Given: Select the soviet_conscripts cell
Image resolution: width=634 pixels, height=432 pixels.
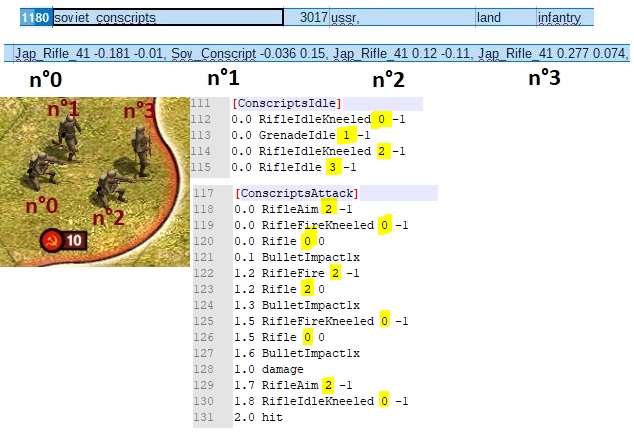Looking at the screenshot, I should [168, 17].
